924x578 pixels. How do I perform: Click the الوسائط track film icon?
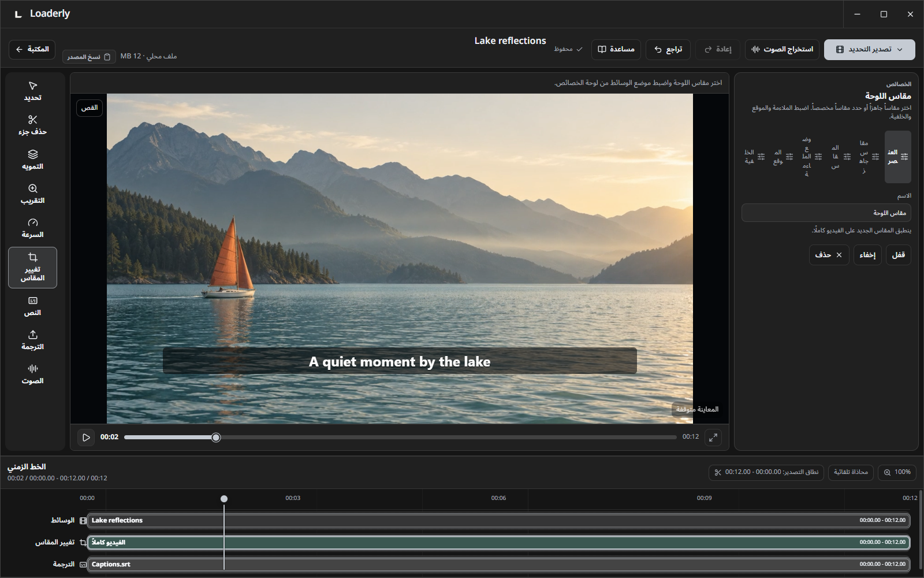pos(83,521)
